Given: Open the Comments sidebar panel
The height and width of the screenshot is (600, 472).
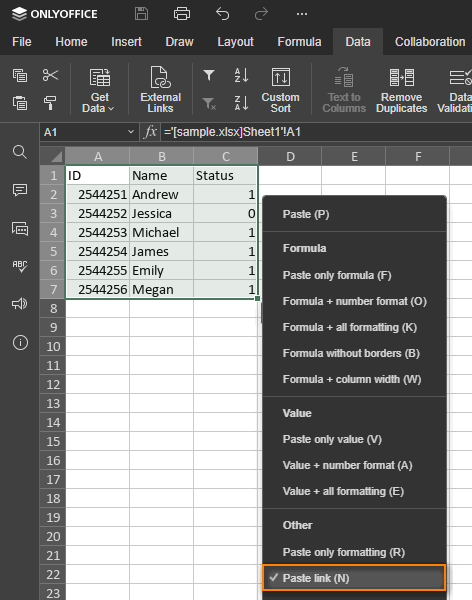Looking at the screenshot, I should coord(20,190).
